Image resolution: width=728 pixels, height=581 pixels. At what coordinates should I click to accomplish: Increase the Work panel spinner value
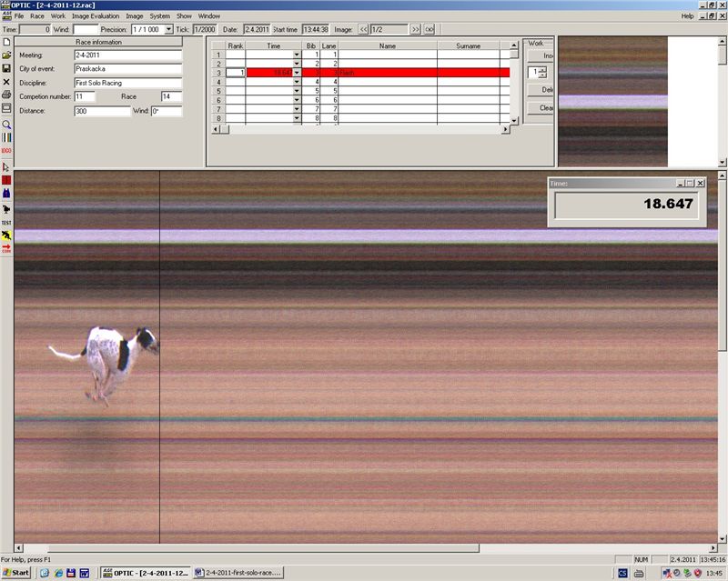coord(542,70)
